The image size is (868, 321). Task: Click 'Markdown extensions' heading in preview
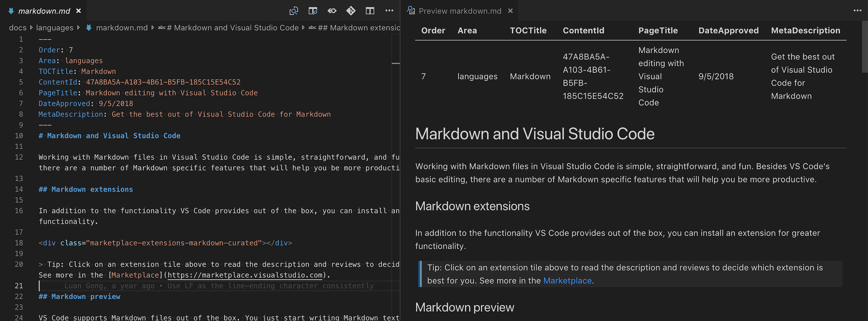pos(472,206)
